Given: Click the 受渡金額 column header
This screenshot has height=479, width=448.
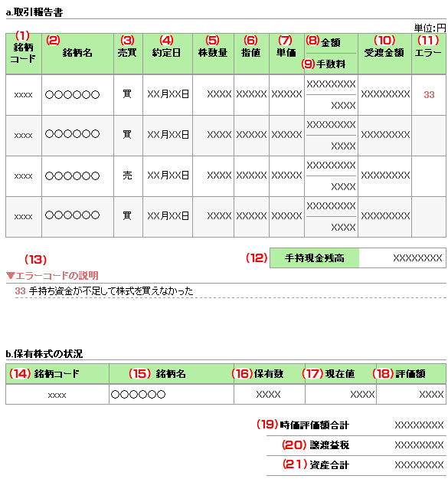Looking at the screenshot, I should (x=384, y=53).
